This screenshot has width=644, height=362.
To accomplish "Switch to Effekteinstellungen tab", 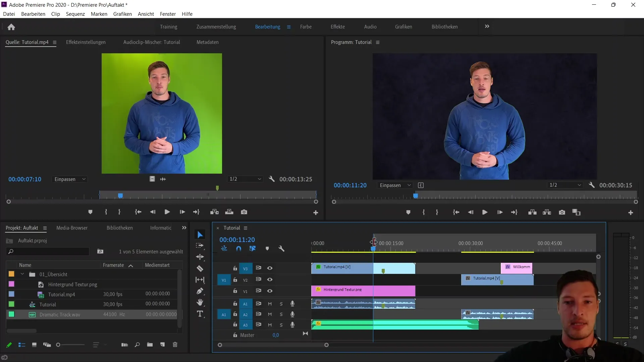I will pyautogui.click(x=86, y=42).
